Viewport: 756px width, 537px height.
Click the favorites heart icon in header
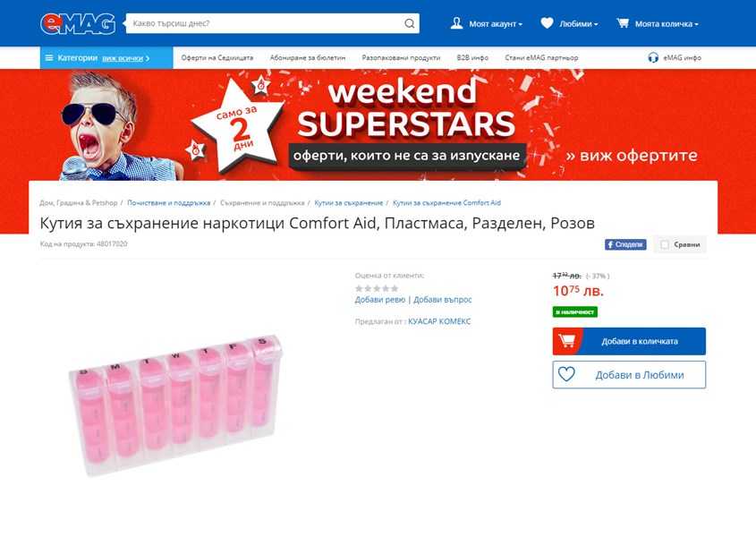point(547,23)
